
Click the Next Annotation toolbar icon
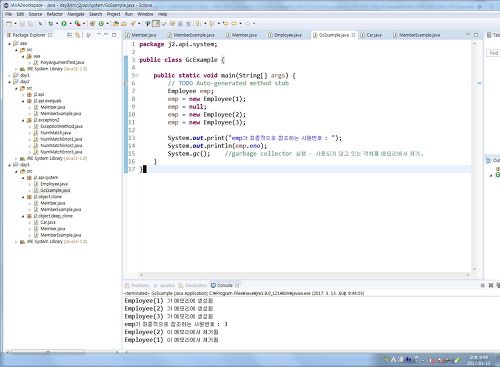coord(198,24)
